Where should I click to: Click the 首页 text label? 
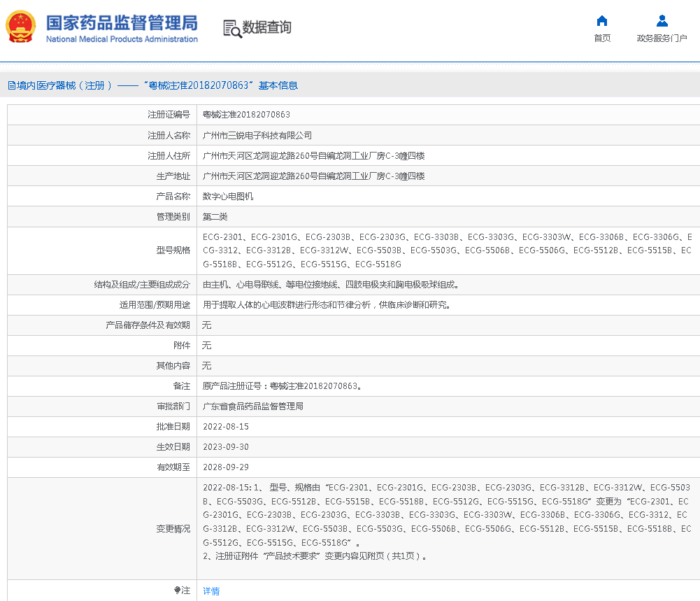pos(601,38)
